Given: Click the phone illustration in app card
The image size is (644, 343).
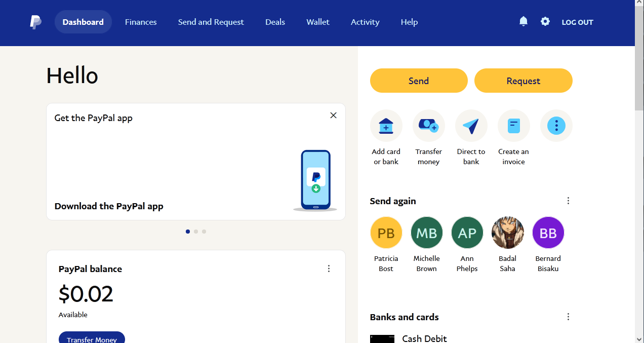Looking at the screenshot, I should click(x=315, y=180).
